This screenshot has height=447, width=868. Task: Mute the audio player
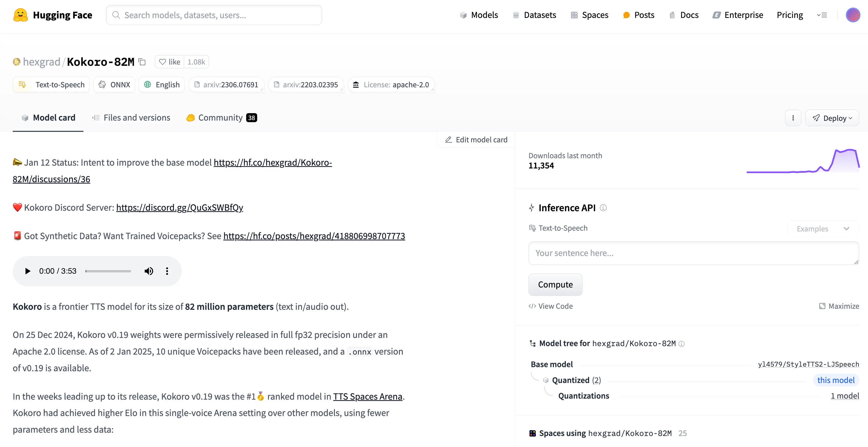[149, 271]
